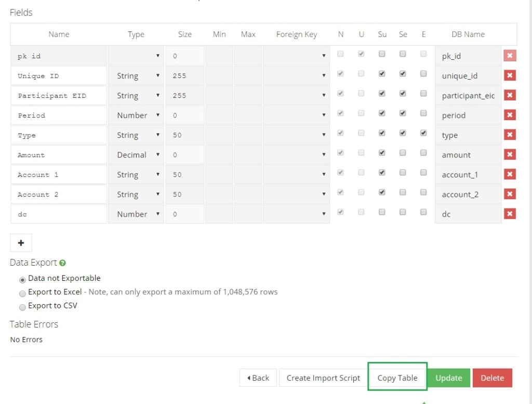Select Export to CSV option
Screen dimensions: 532x404
coord(22,307)
